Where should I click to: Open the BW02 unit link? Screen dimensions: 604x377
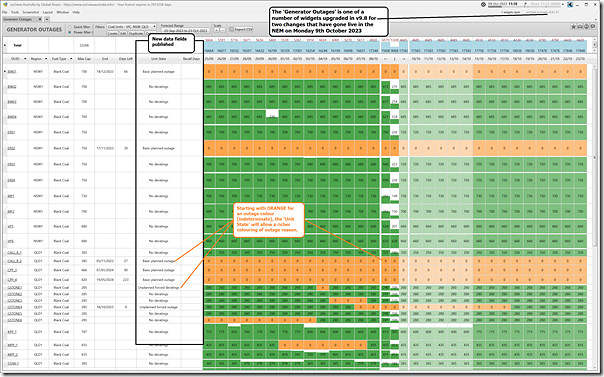click(12, 87)
